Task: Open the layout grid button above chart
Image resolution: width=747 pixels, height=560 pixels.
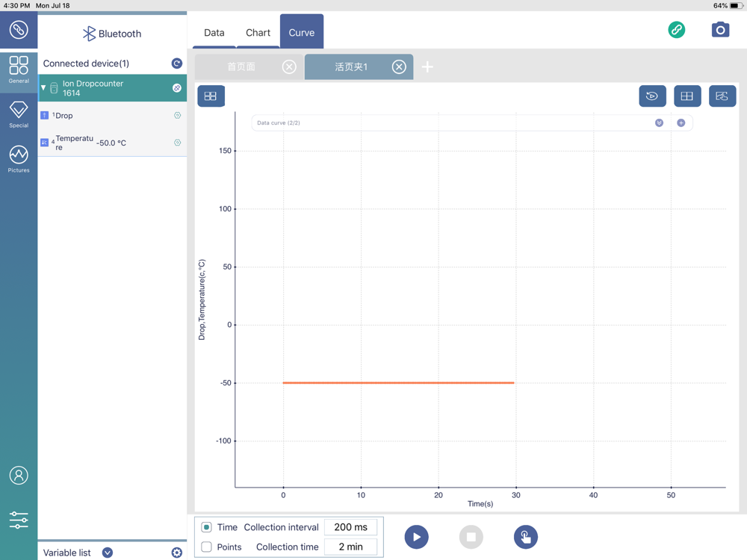Action: tap(211, 96)
